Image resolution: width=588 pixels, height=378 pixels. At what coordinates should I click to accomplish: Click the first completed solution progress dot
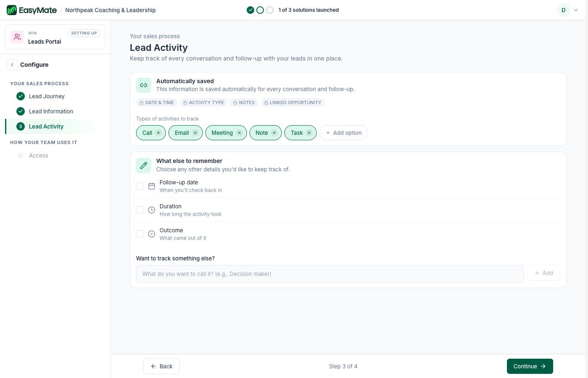pos(250,10)
